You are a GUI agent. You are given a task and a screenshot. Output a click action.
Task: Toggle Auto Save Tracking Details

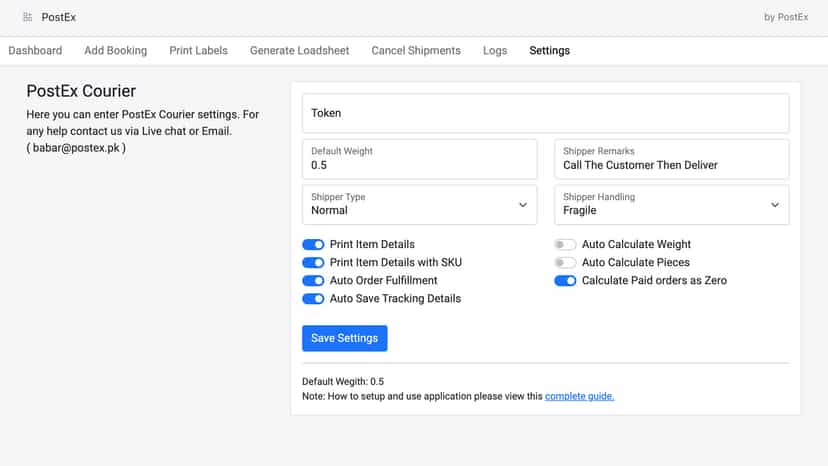313,299
